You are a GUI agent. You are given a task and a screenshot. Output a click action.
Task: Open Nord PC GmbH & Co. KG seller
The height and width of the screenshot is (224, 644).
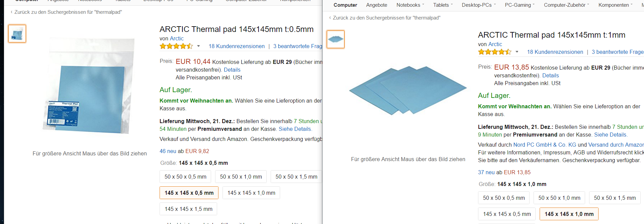point(545,145)
